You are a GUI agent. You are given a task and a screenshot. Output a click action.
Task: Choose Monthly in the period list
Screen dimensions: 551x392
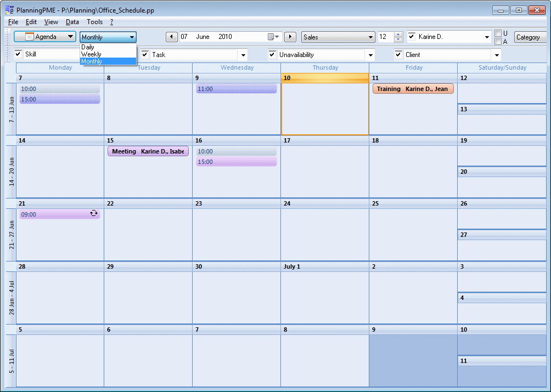tap(108, 61)
